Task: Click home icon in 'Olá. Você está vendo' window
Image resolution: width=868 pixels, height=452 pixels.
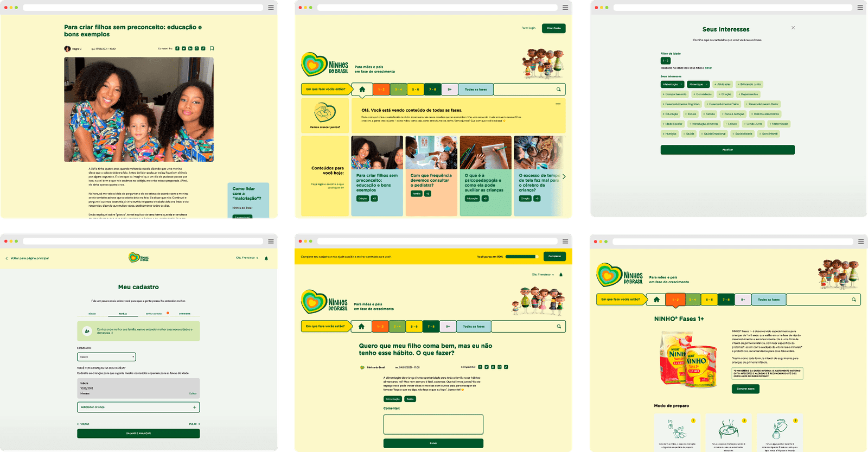Action: [x=362, y=90]
